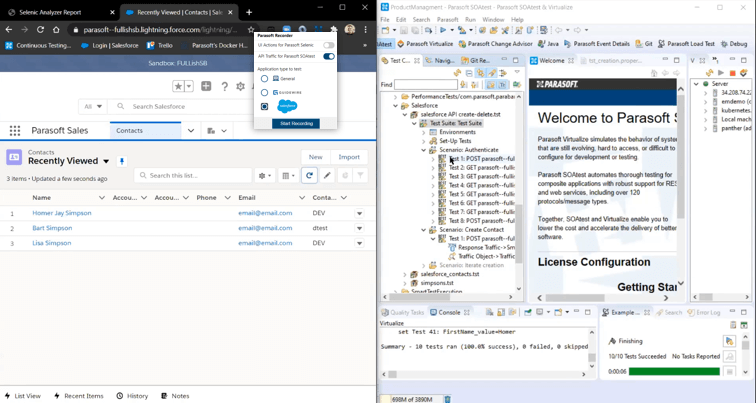Expand salesforce_contacts.tst tree node
Image resolution: width=756 pixels, height=403 pixels.
point(405,274)
